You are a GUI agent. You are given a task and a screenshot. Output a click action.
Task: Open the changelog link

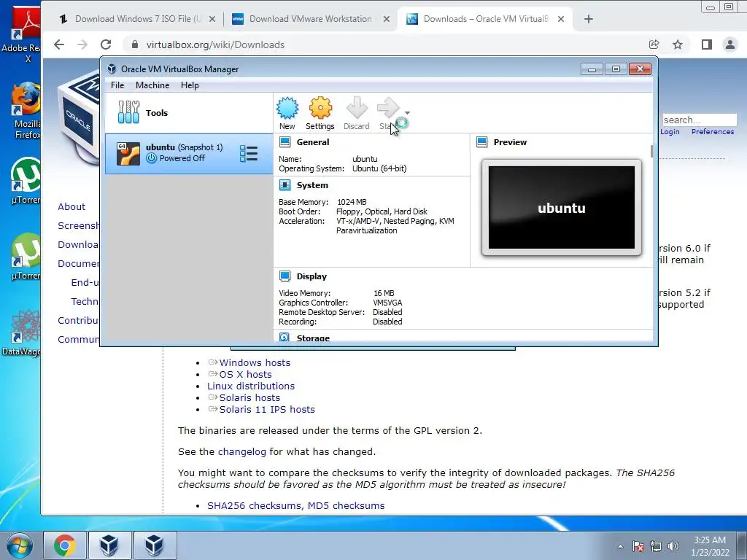coord(242,452)
